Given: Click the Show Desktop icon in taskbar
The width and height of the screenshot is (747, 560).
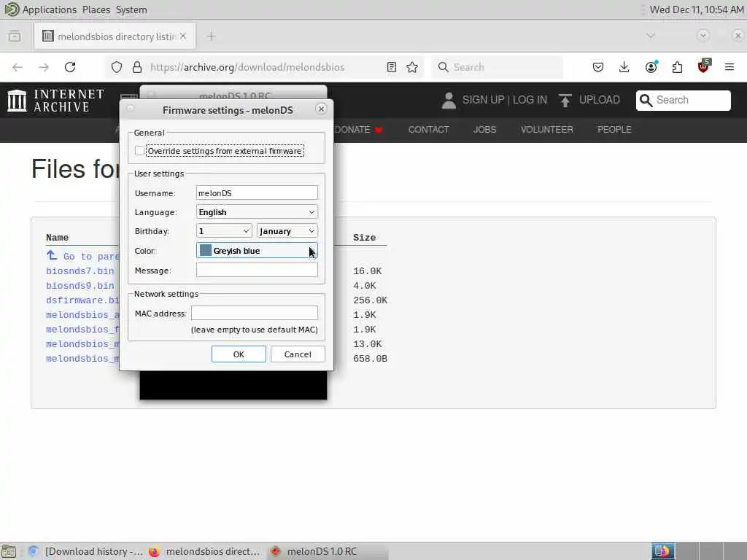Looking at the screenshot, I should tap(9, 551).
